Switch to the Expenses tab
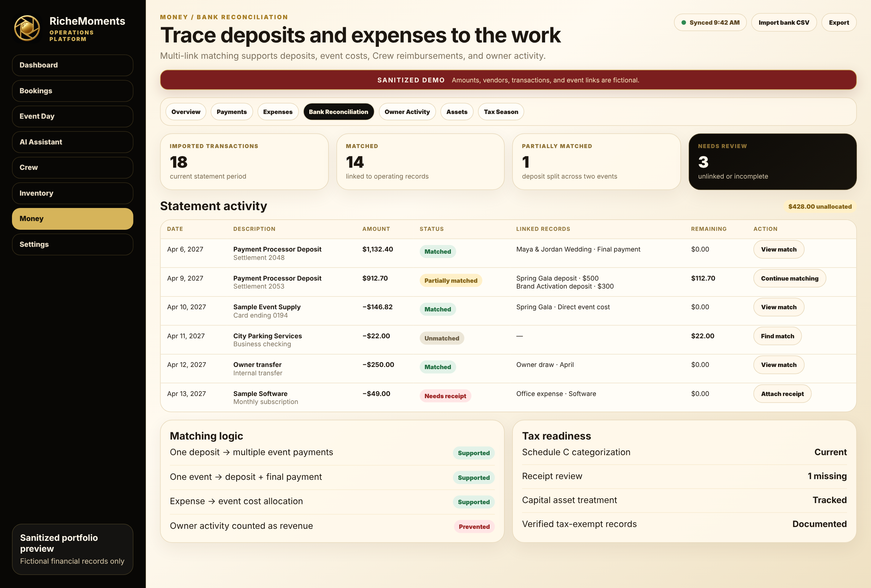The width and height of the screenshot is (871, 588). [x=278, y=112]
